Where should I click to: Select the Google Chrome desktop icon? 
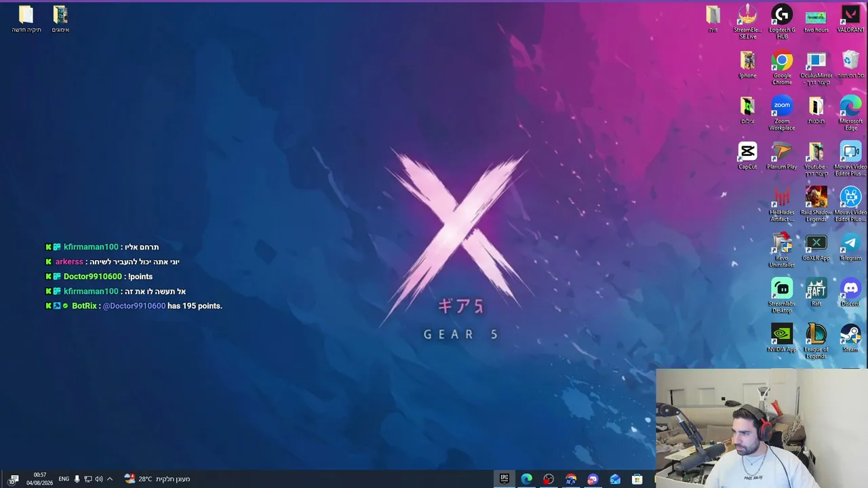[782, 68]
